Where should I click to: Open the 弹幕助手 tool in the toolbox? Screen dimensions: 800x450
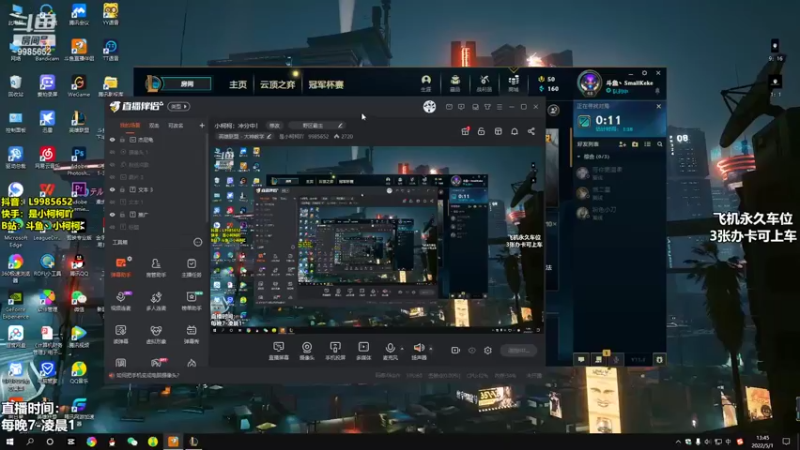click(x=121, y=267)
